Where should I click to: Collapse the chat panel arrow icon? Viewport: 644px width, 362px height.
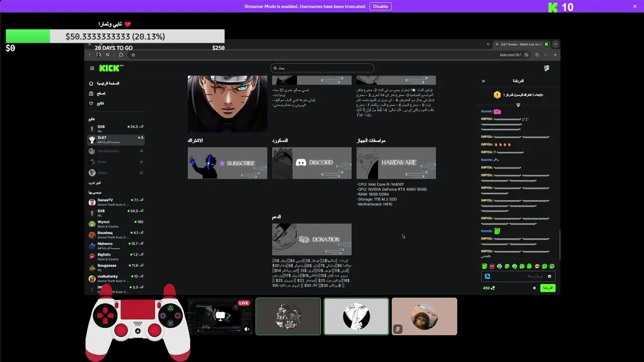(484, 81)
